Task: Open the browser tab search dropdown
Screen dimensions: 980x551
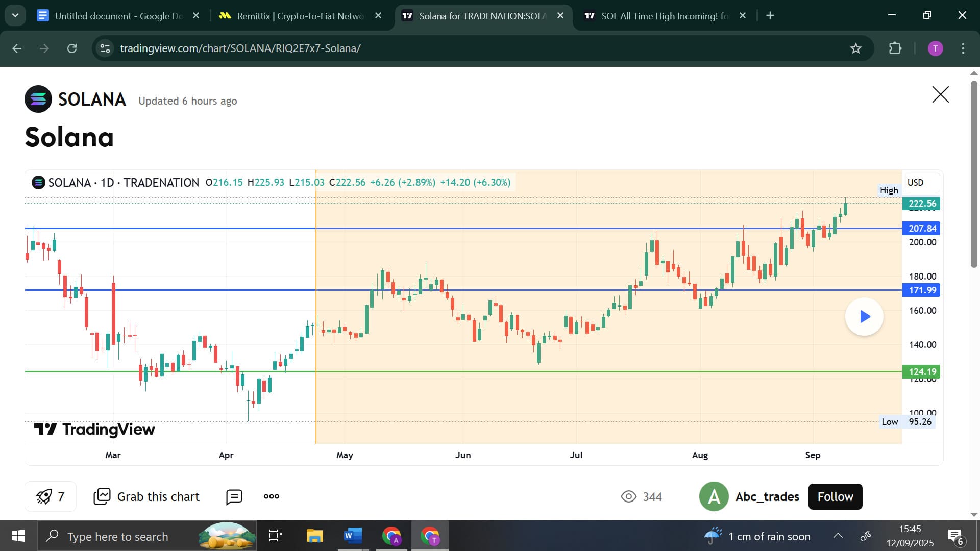Action: [15, 15]
